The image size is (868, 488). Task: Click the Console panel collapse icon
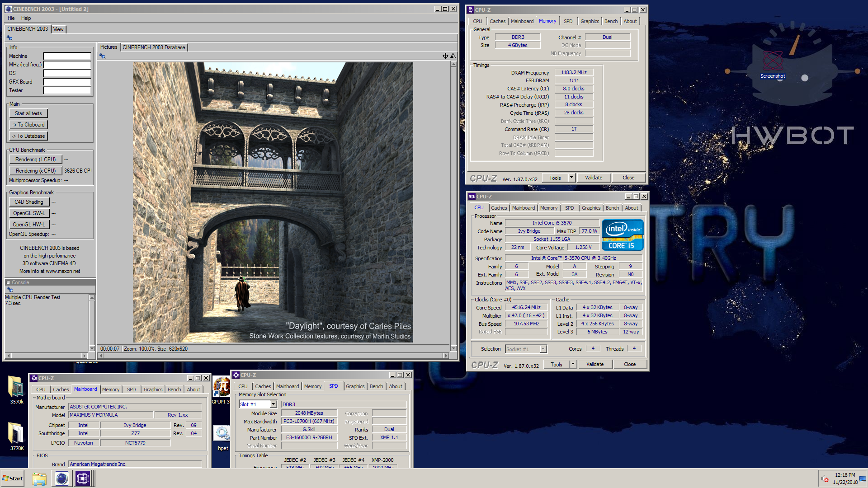pos(8,282)
